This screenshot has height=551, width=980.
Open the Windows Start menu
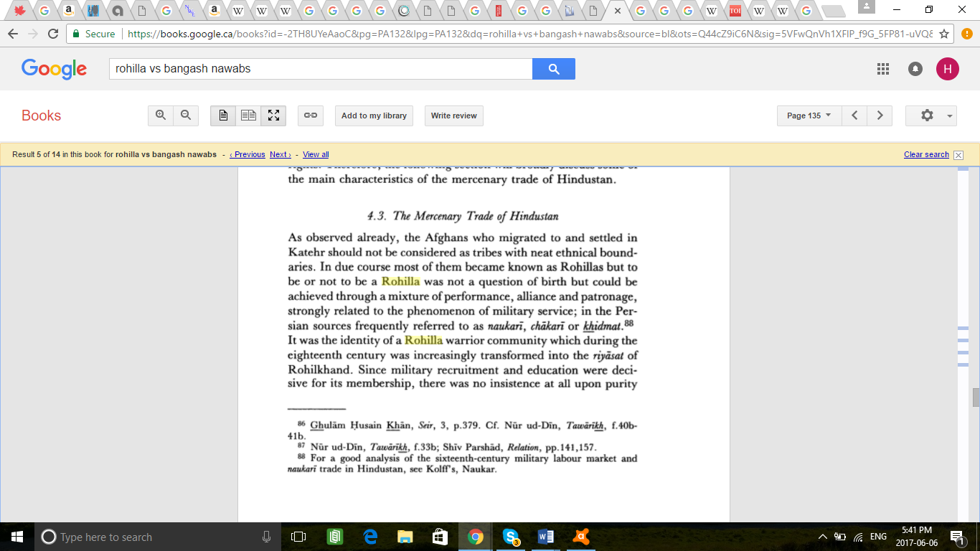tap(17, 537)
